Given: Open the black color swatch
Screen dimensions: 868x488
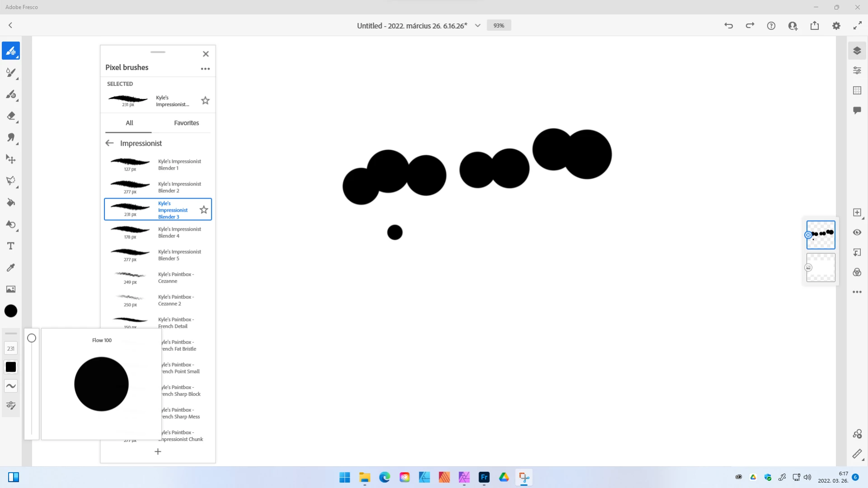Looking at the screenshot, I should click(11, 311).
